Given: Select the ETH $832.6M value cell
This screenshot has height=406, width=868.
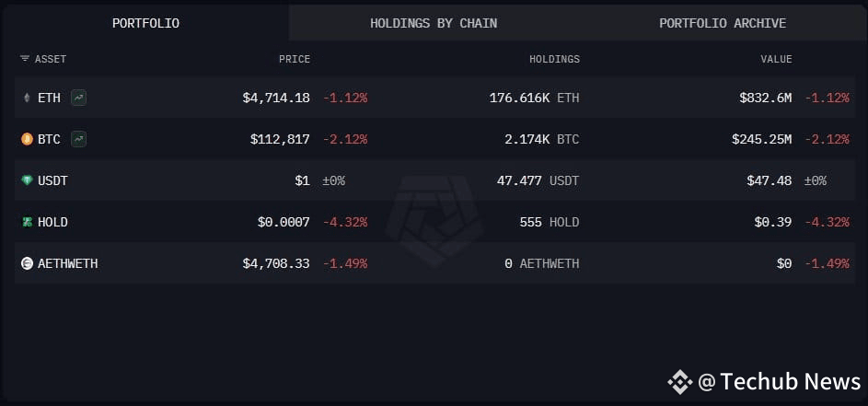Looking at the screenshot, I should point(765,98).
